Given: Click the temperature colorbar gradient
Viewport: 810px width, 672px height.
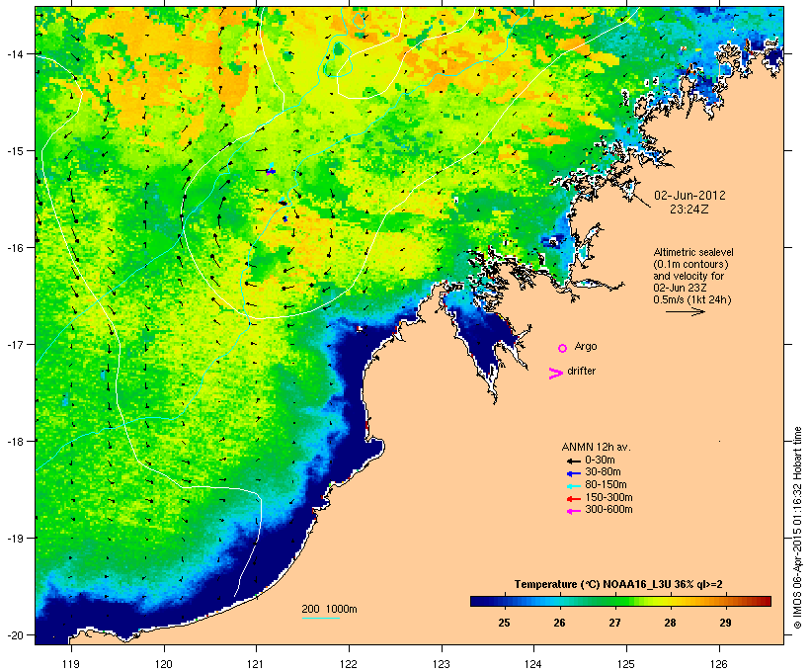Looking at the screenshot, I should [620, 601].
